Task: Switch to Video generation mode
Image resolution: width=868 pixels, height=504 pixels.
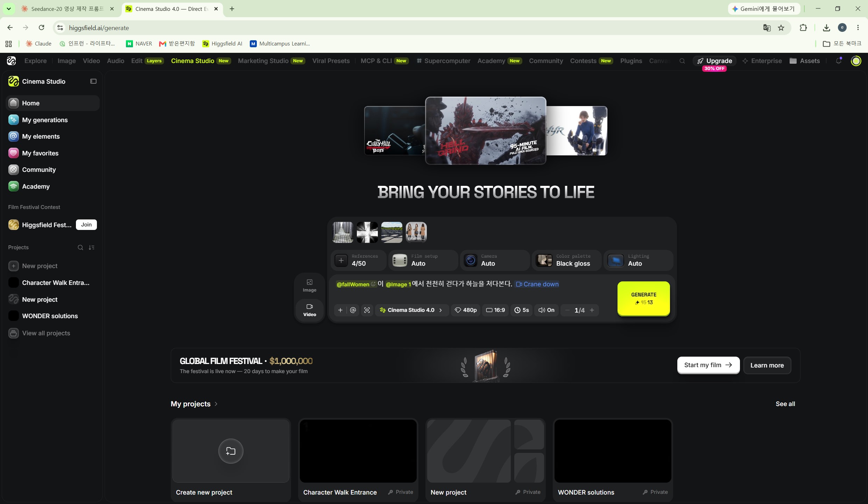Action: tap(310, 310)
